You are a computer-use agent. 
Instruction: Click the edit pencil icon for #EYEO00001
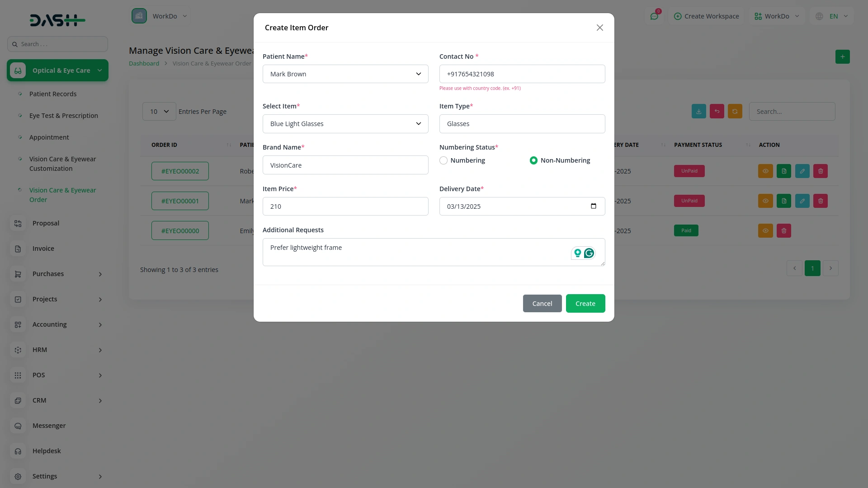click(x=802, y=201)
